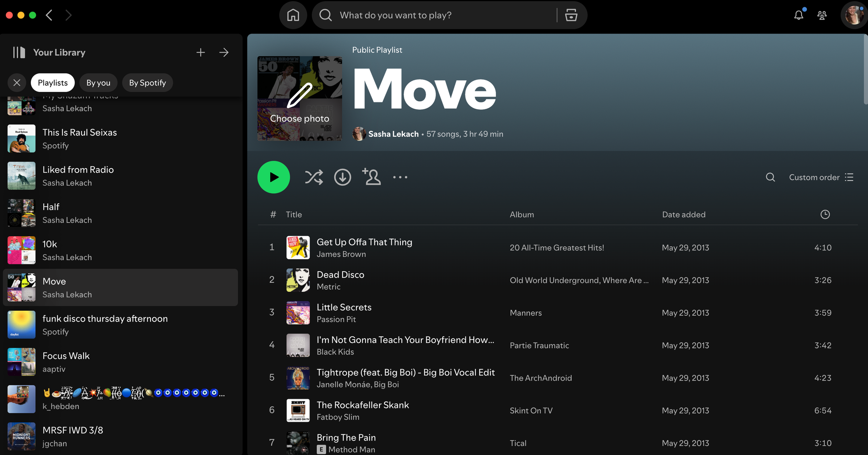Download the Move playlist

(x=342, y=177)
